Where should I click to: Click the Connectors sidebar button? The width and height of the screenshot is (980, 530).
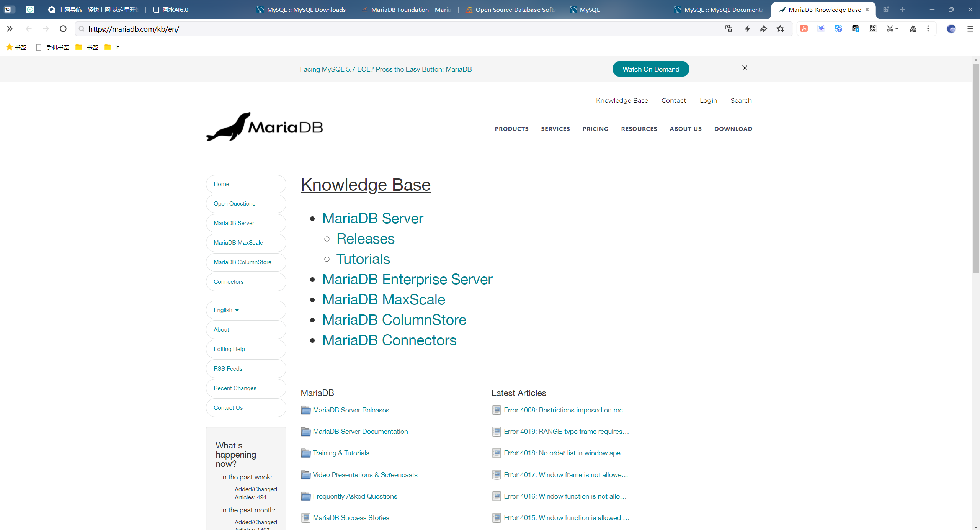246,282
